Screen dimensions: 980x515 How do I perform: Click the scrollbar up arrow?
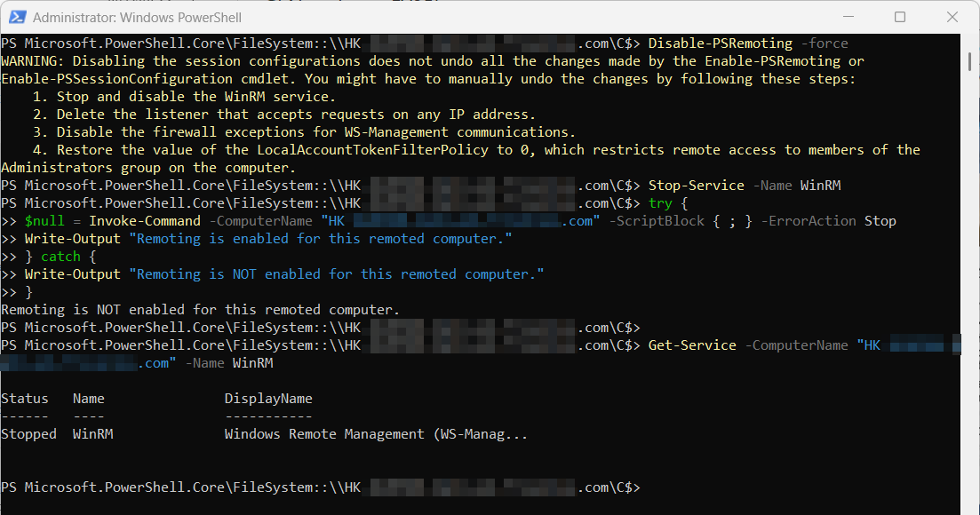tap(970, 43)
